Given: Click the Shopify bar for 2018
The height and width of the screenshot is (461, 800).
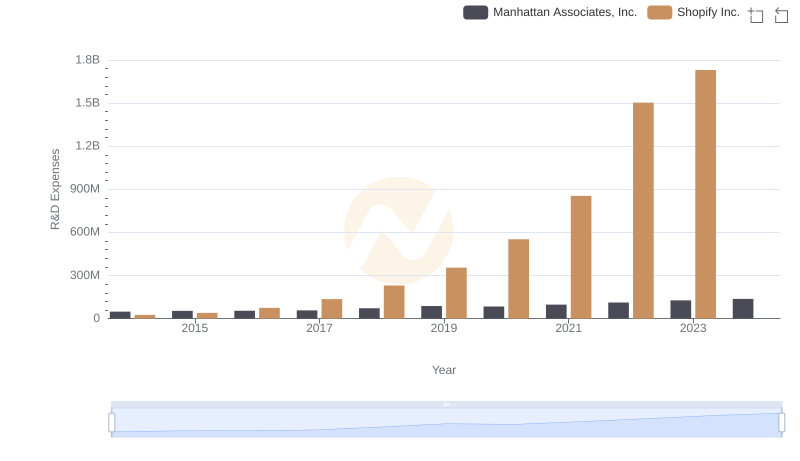Looking at the screenshot, I should (394, 302).
